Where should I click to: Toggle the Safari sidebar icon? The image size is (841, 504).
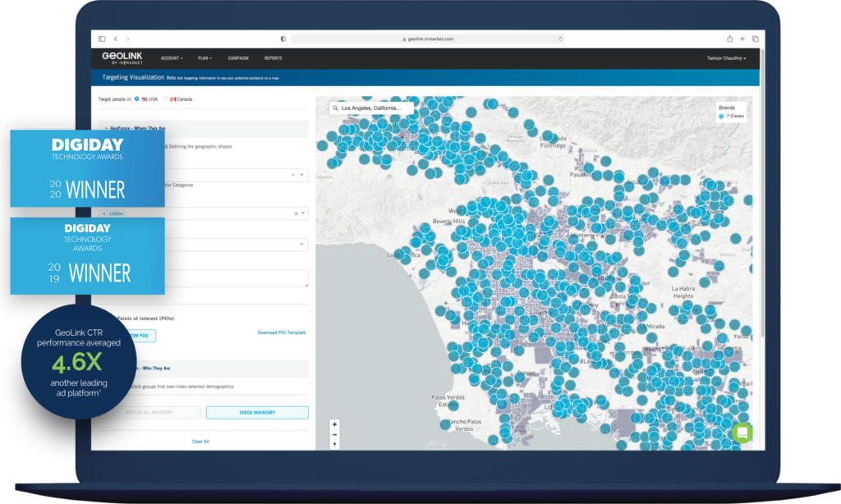(102, 39)
